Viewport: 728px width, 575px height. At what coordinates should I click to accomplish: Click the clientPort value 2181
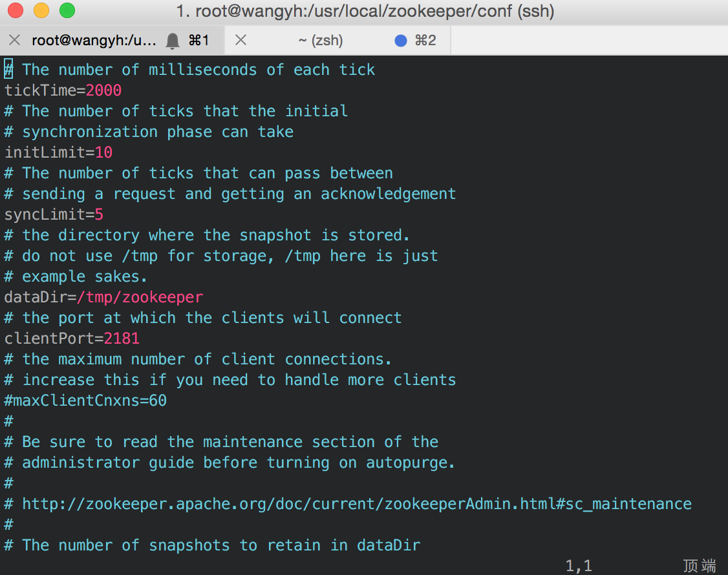(x=122, y=339)
